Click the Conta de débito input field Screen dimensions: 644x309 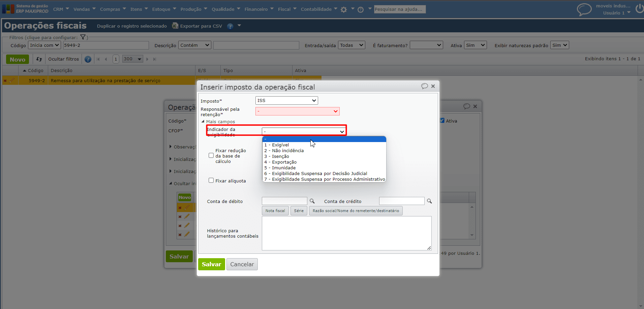pos(284,201)
